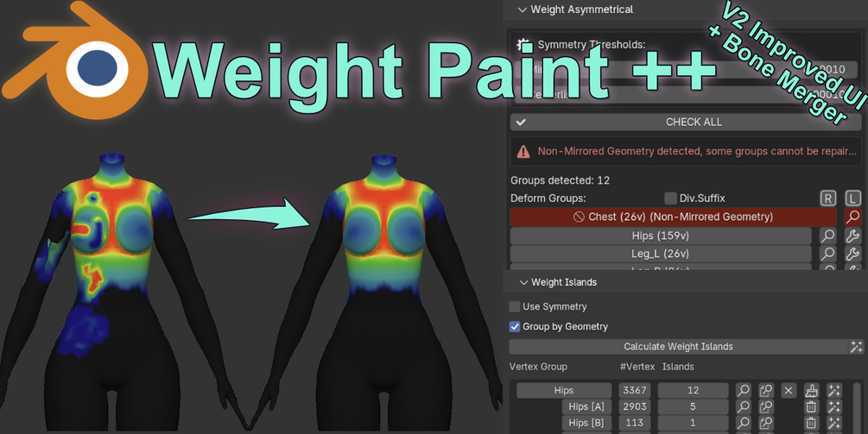Collapse the Weight Islands panel
The width and height of the screenshot is (868, 434).
[x=523, y=282]
